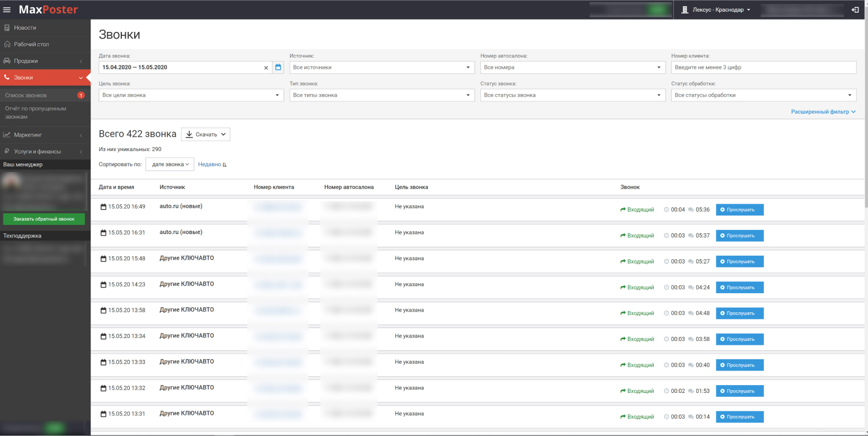
Task: Click the Маркетинг chart icon
Action: 7,135
